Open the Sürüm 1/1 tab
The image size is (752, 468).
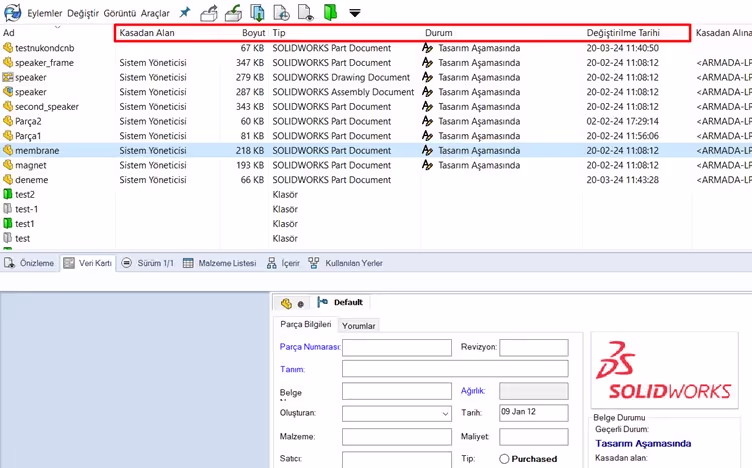click(x=148, y=263)
